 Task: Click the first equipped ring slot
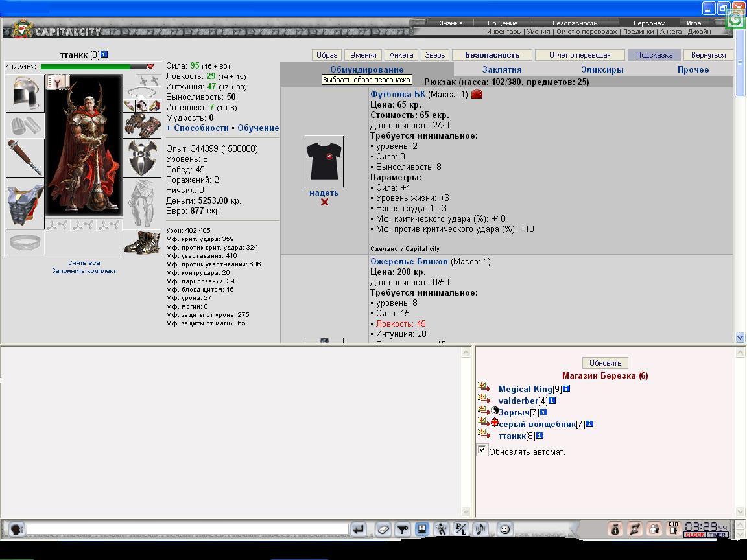tap(129, 106)
